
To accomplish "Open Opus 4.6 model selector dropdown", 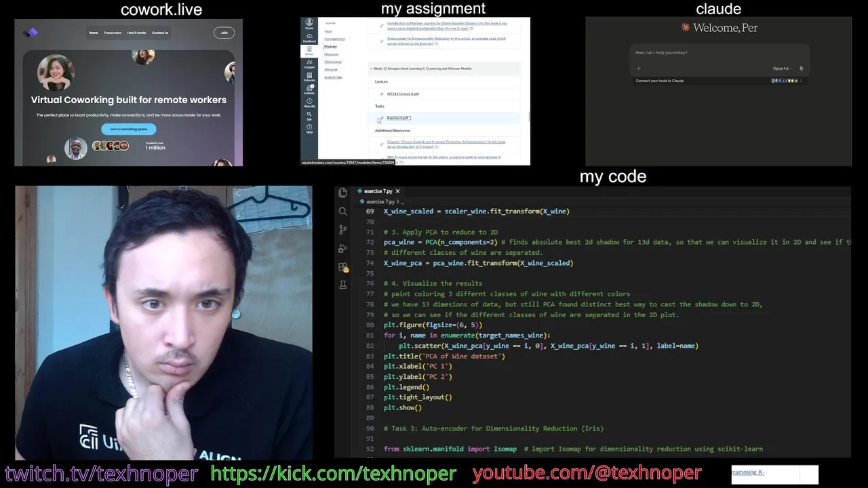I will coord(782,68).
